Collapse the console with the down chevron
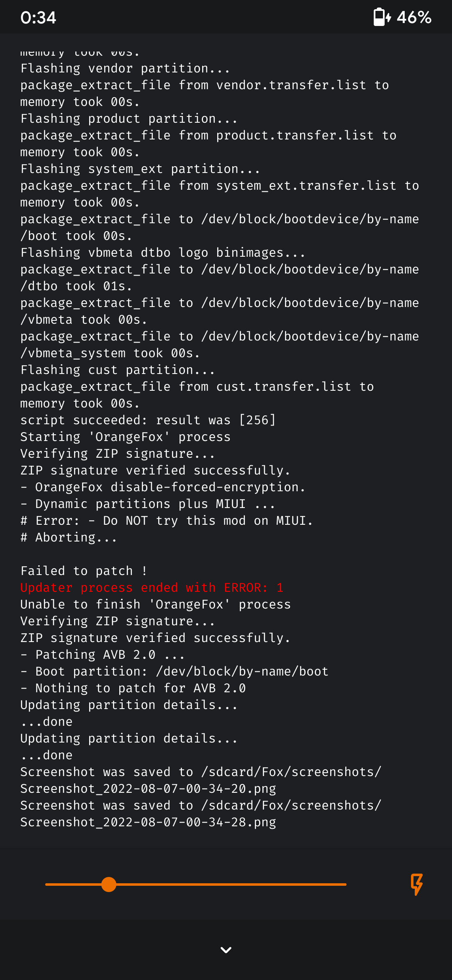This screenshot has width=452, height=980. pyautogui.click(x=226, y=950)
